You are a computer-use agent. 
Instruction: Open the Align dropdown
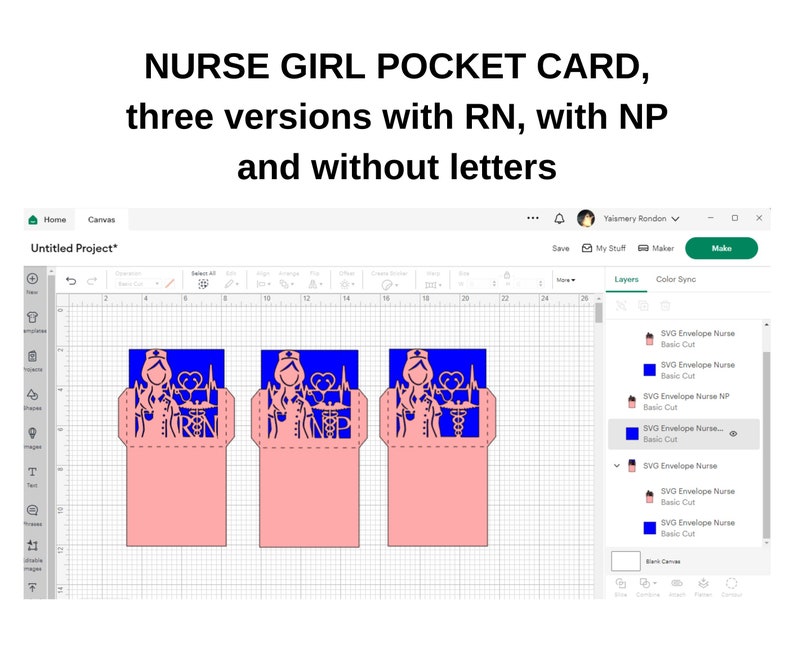(263, 284)
